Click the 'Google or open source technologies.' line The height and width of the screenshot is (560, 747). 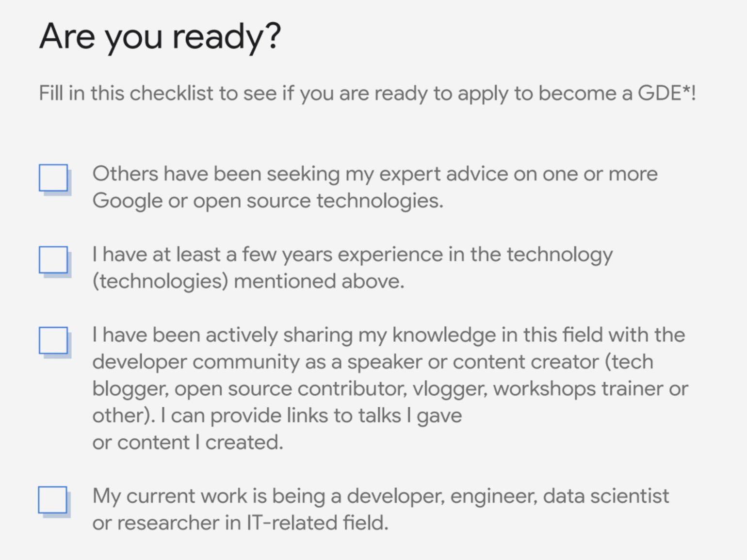268,201
